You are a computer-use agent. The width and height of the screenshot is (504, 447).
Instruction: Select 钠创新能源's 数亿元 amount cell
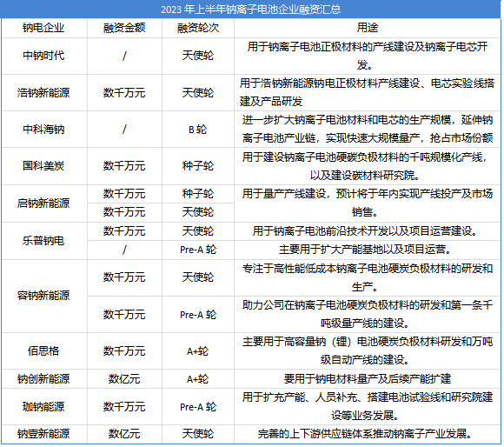point(124,379)
